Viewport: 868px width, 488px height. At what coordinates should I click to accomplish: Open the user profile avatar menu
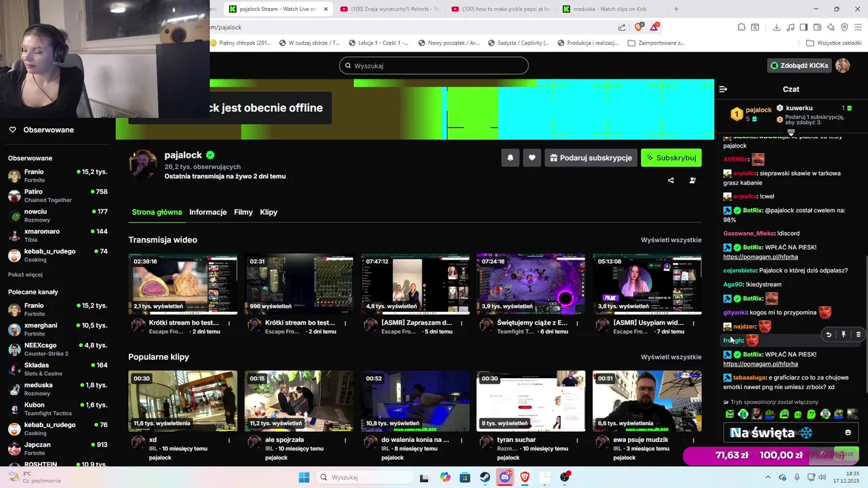pyautogui.click(x=842, y=66)
